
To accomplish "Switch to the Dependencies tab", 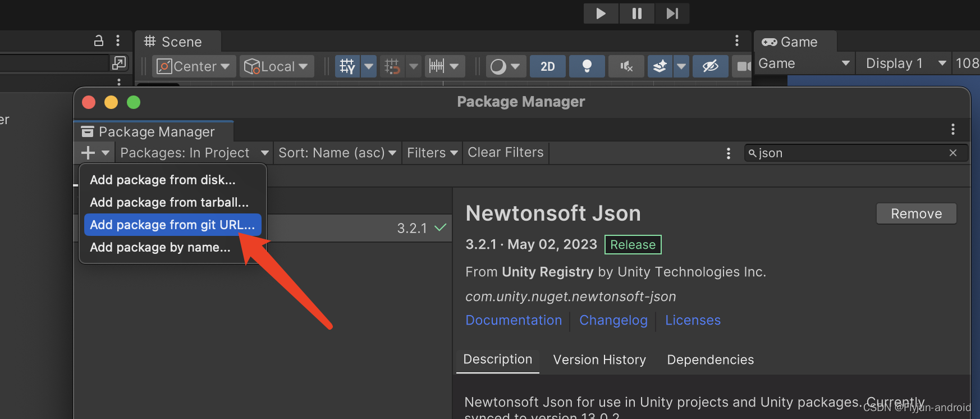I will tap(710, 359).
